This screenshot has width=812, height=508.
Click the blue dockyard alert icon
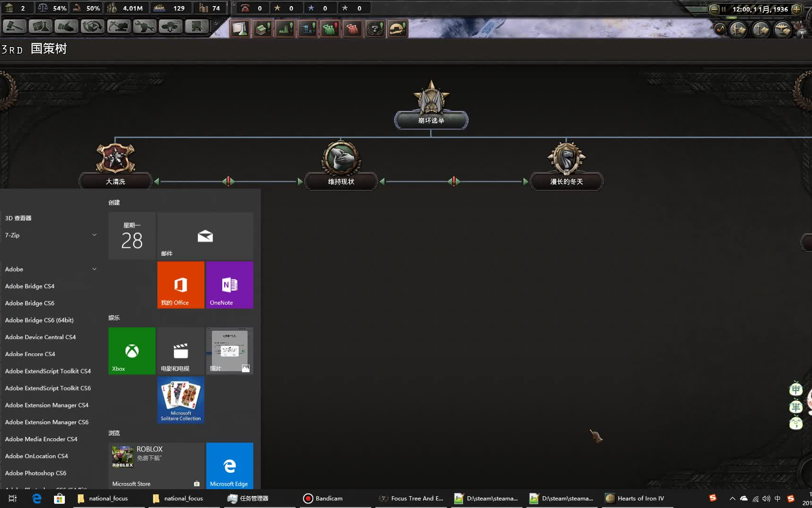[x=308, y=29]
